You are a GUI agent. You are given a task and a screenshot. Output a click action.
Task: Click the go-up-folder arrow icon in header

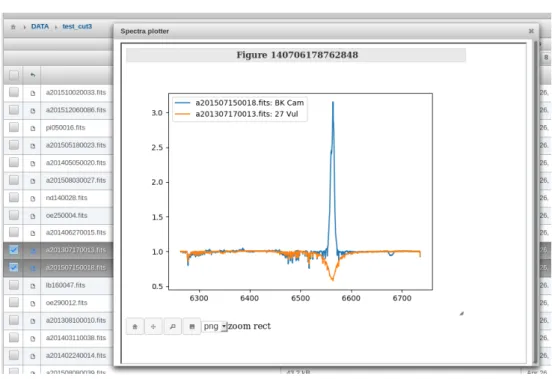point(32,75)
